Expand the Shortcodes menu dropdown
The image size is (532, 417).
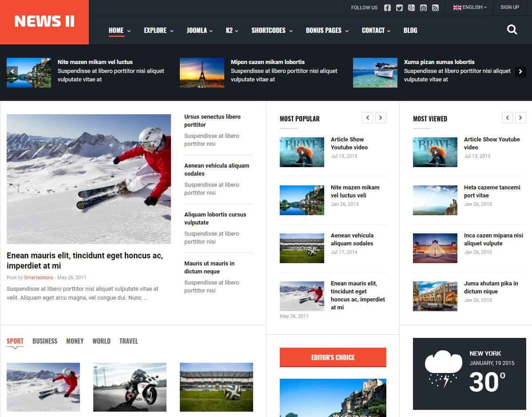(272, 30)
